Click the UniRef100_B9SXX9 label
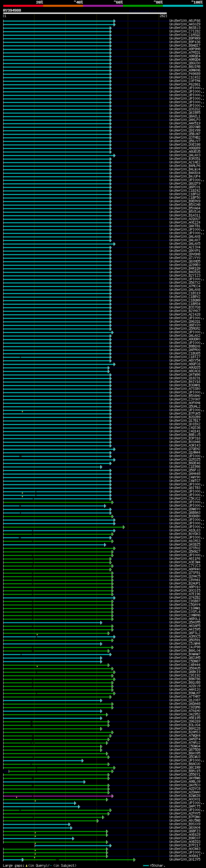The image size is (206, 868). coord(185,824)
